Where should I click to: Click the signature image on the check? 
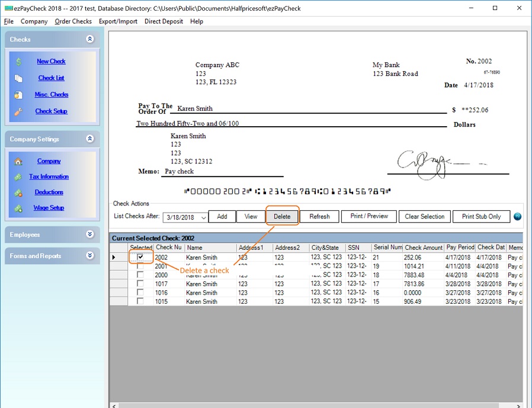click(441, 165)
